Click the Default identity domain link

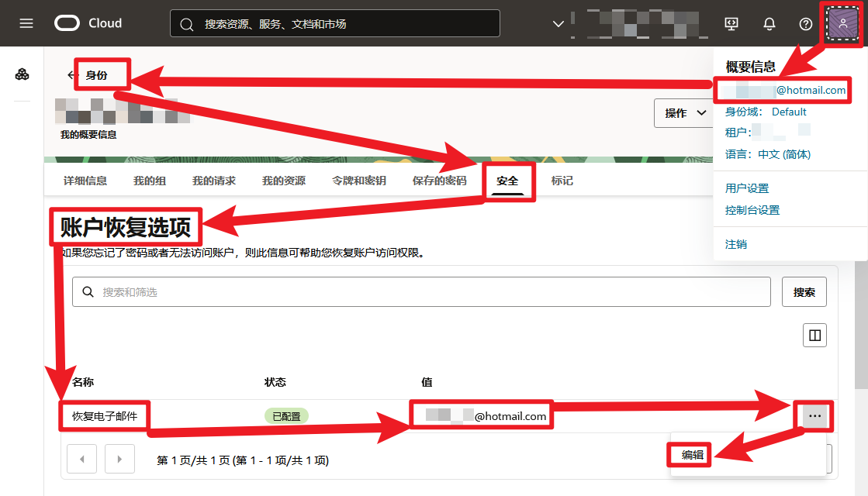789,112
